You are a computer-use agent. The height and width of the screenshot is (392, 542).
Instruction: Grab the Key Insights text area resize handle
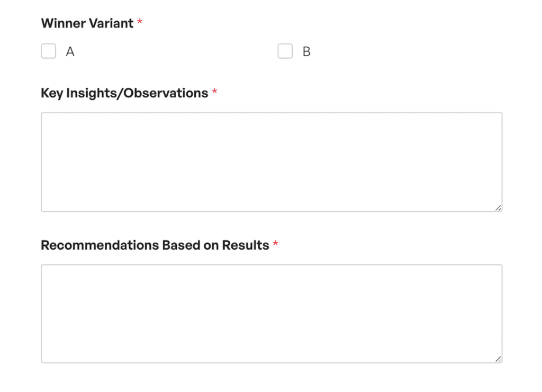click(498, 207)
